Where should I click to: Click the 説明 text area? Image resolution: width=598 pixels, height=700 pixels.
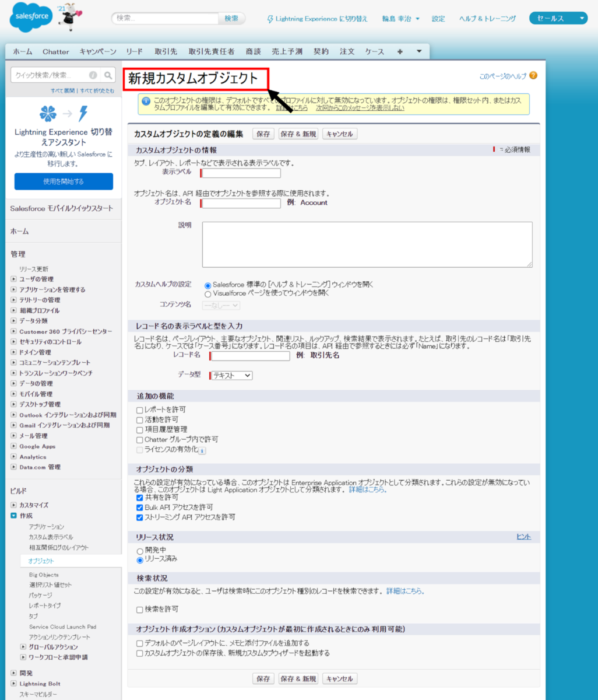pyautogui.click(x=367, y=244)
